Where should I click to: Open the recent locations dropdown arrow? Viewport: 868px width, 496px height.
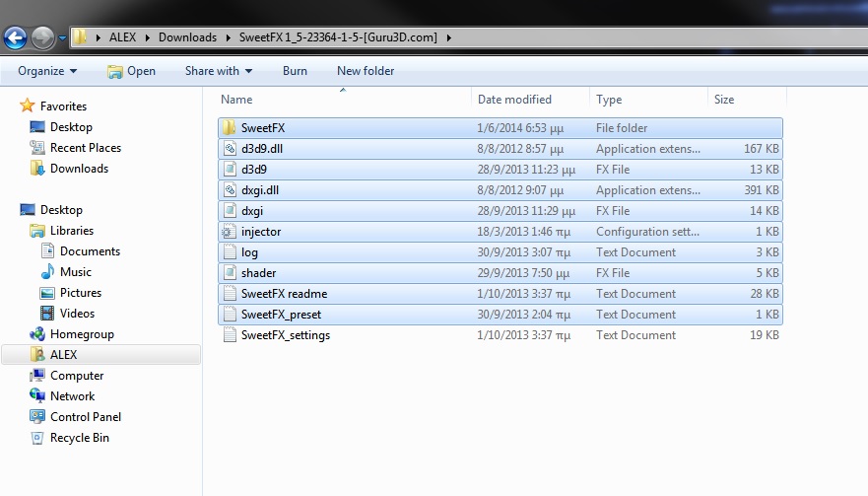coord(62,38)
